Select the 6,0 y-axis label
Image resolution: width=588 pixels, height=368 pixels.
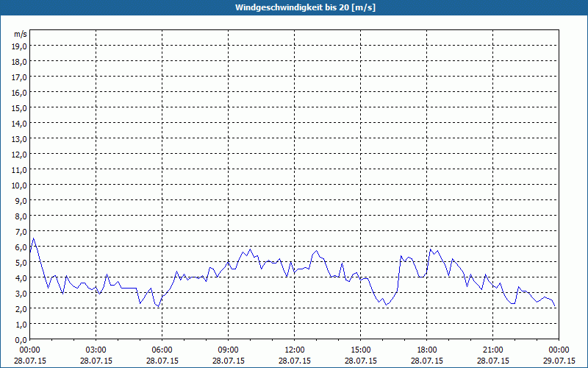click(21, 247)
